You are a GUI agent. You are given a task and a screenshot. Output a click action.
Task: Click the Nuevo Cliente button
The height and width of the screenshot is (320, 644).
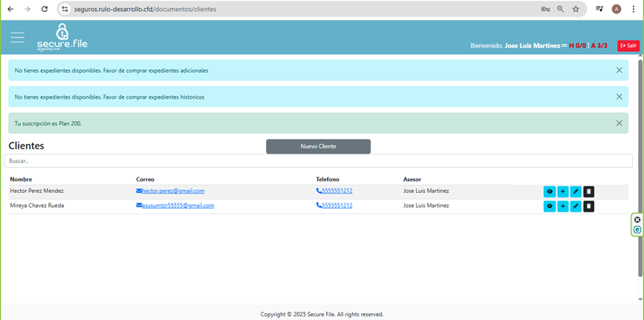click(x=318, y=146)
